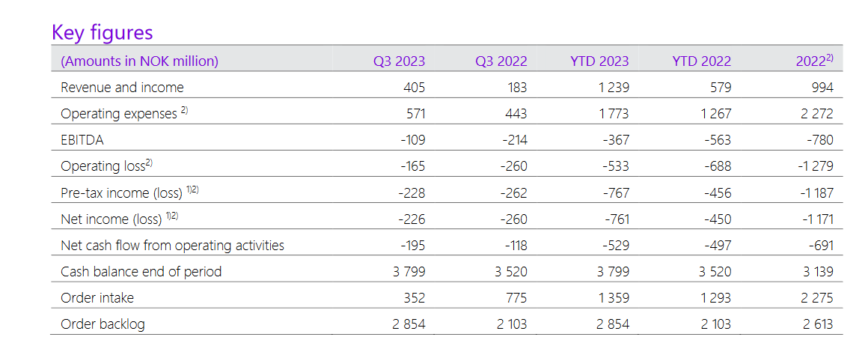Select the "(Amounts in NOK million)" header cell

coord(139,61)
